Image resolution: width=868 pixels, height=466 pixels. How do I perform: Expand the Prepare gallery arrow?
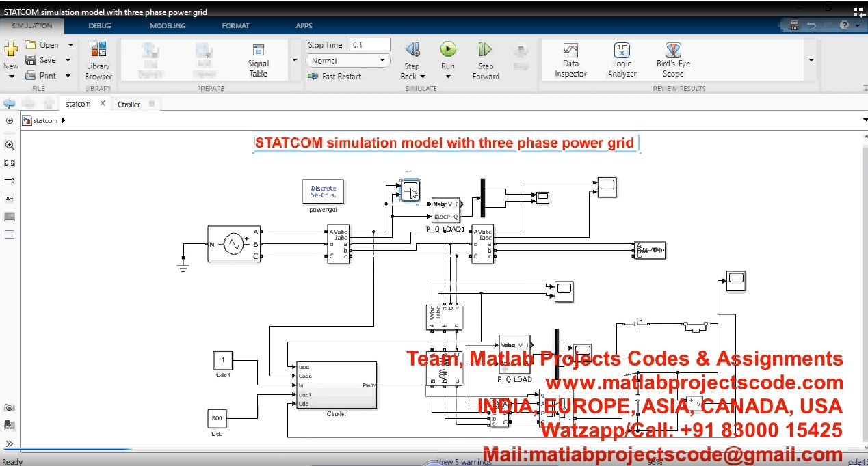[295, 60]
